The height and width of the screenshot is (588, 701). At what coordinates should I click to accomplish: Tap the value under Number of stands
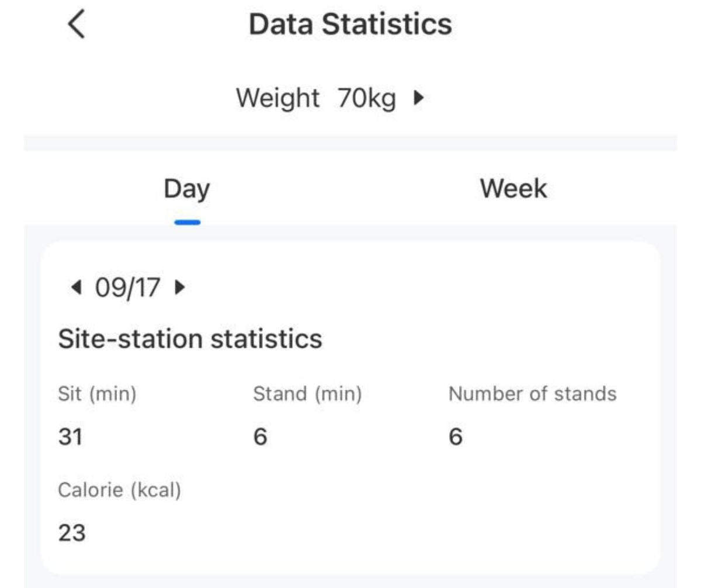click(x=455, y=437)
